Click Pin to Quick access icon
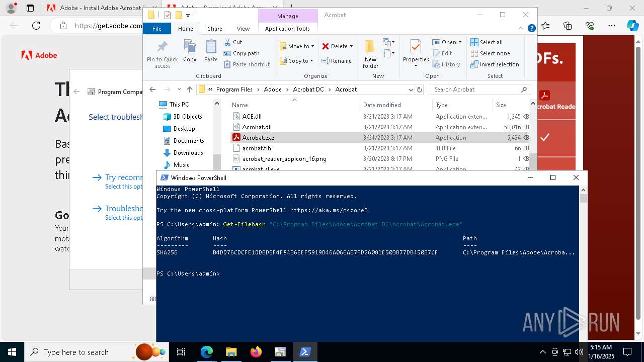This screenshot has width=644, height=362. (162, 54)
